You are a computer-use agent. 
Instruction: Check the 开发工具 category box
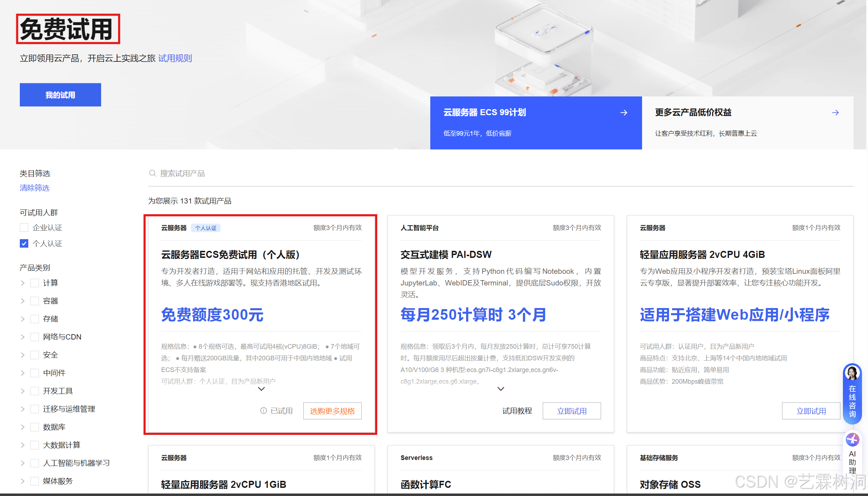35,391
